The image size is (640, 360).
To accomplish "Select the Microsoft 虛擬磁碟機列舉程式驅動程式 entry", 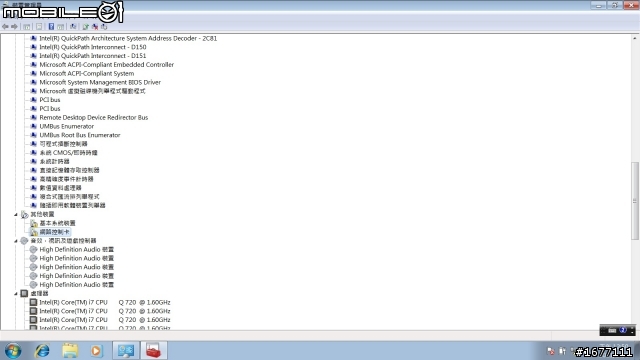I will tap(92, 91).
